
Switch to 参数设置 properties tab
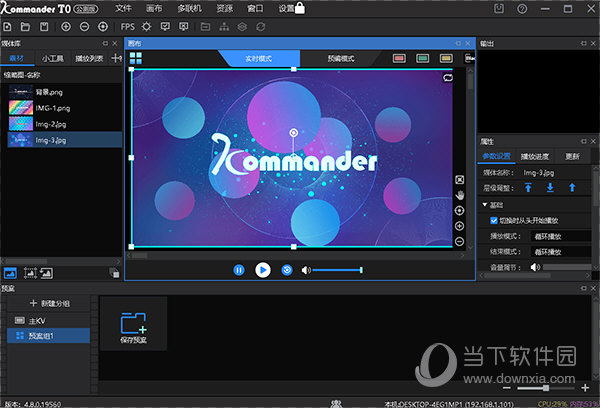[x=496, y=156]
